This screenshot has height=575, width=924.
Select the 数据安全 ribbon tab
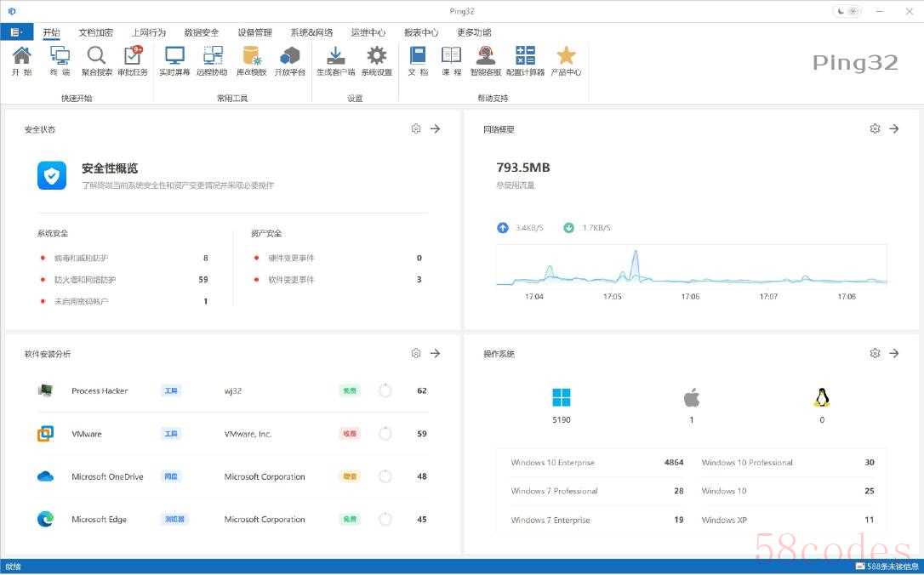click(202, 32)
